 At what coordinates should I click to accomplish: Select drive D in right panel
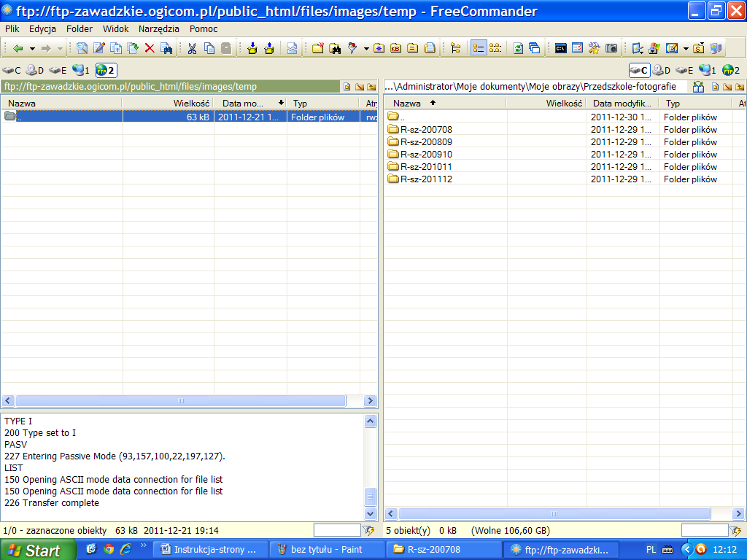click(661, 71)
